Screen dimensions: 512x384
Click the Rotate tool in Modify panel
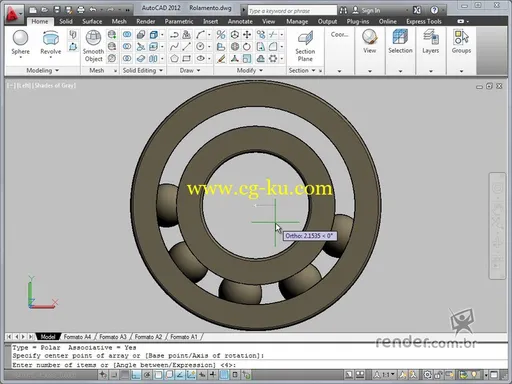[x=247, y=46]
